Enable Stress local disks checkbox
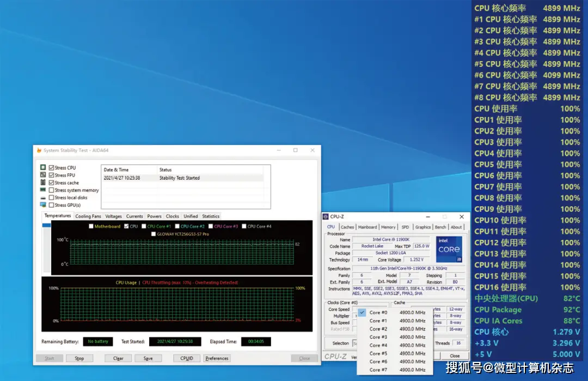Image resolution: width=588 pixels, height=381 pixels. 51,197
